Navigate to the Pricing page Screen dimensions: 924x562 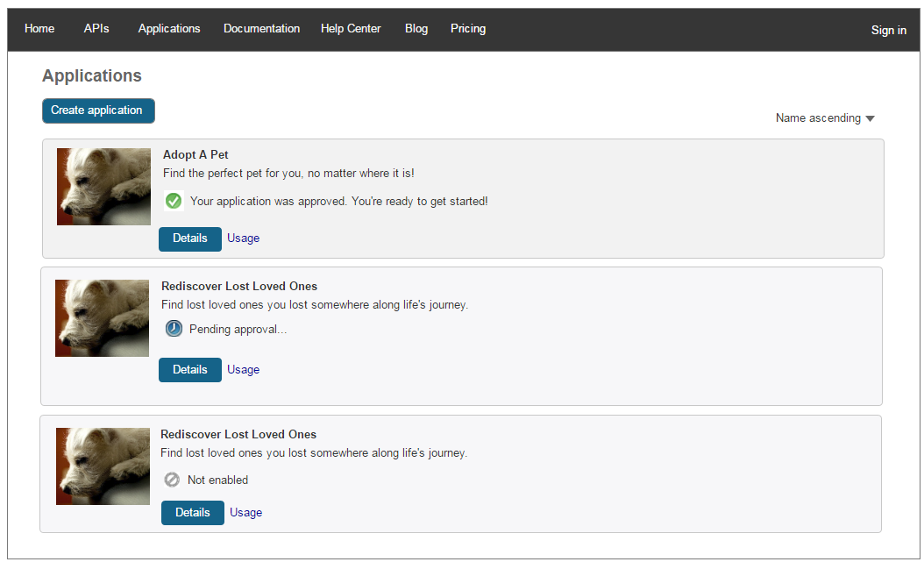[x=468, y=29]
